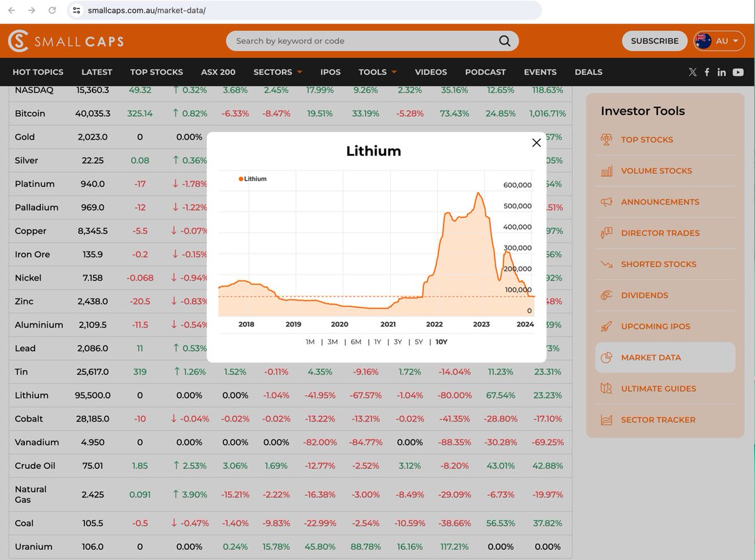
Task: Select the 10Y chart range
Action: 442,342
